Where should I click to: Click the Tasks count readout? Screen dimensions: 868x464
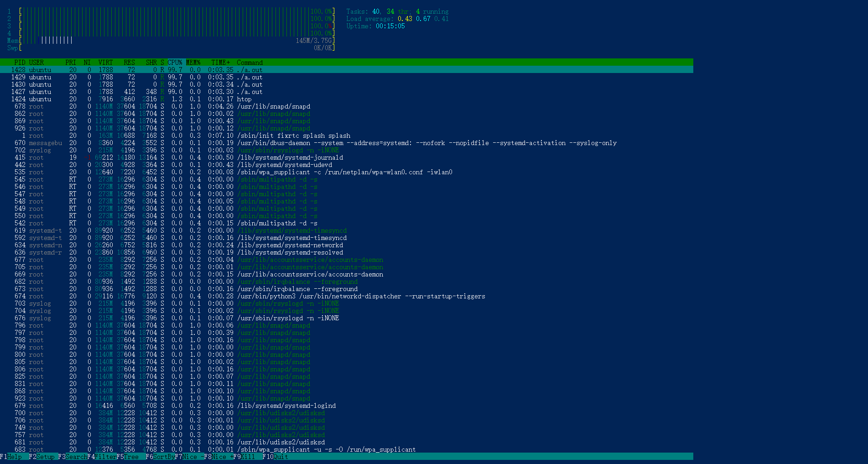click(397, 11)
